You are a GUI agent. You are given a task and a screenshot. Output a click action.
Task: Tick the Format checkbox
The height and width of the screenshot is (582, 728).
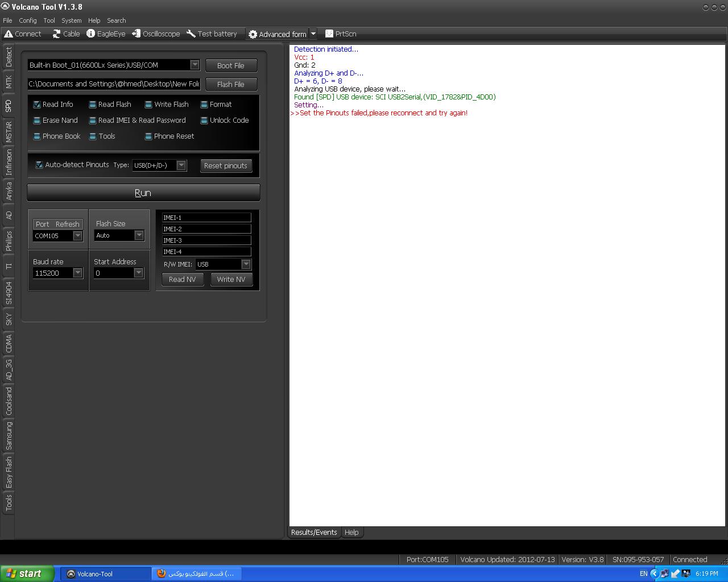pyautogui.click(x=204, y=105)
